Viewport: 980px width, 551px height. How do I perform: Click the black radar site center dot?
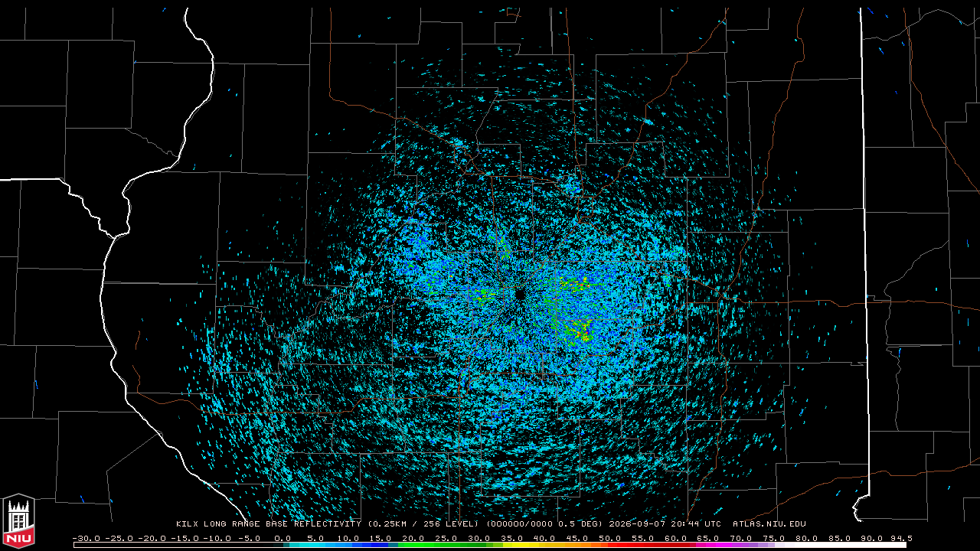click(x=520, y=294)
